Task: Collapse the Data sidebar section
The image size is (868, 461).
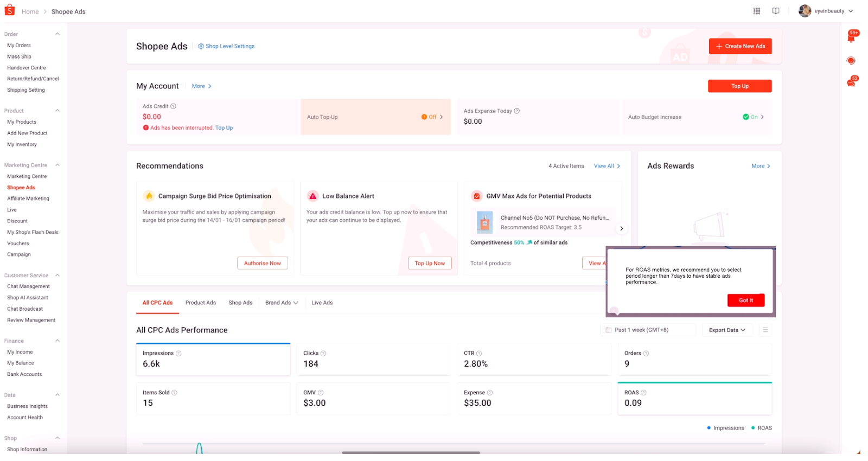Action: coord(58,394)
